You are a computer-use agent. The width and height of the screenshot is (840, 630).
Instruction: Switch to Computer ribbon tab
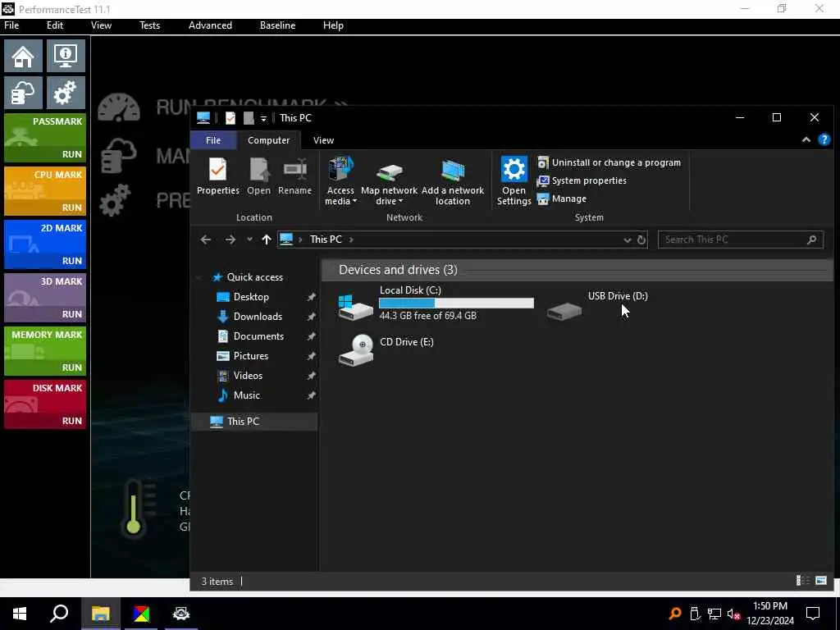point(268,140)
